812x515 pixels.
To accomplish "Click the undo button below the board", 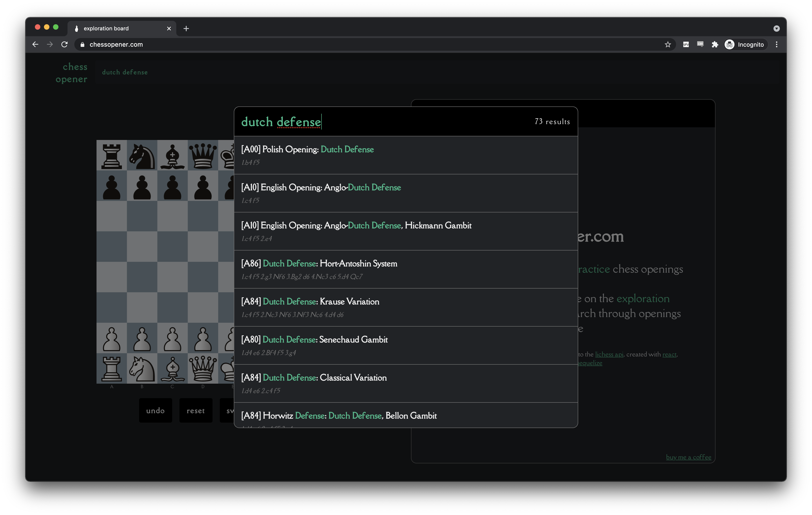I will tap(155, 410).
